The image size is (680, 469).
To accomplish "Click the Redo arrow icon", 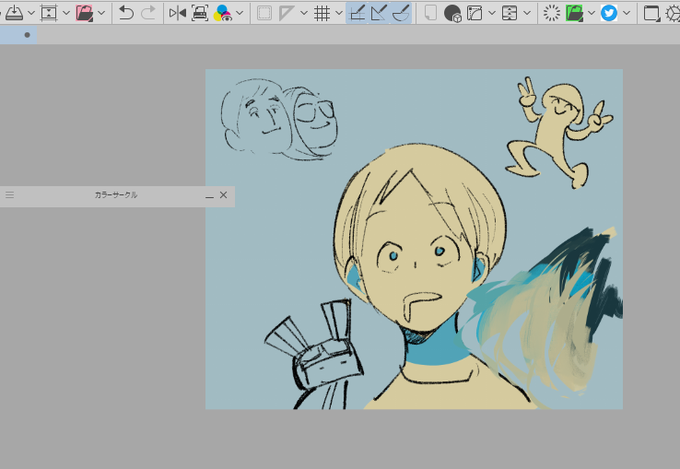I will 148,13.
